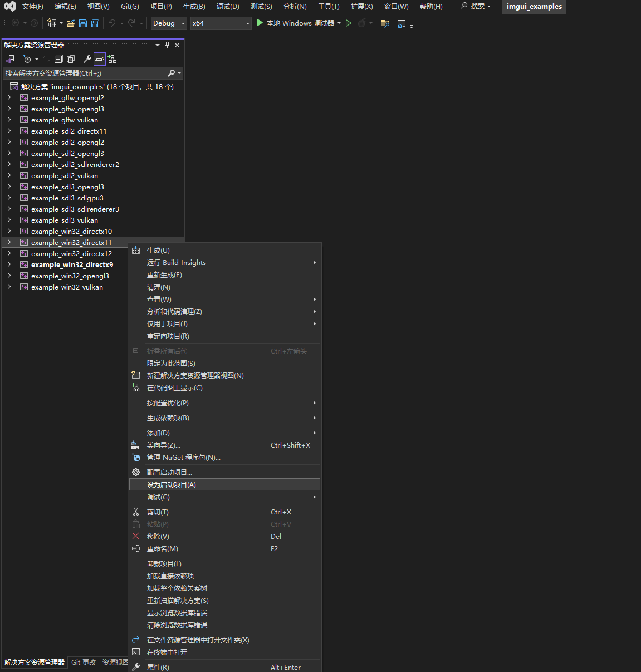This screenshot has width=641, height=672.
Task: Start without debugging outline play icon
Action: click(349, 23)
